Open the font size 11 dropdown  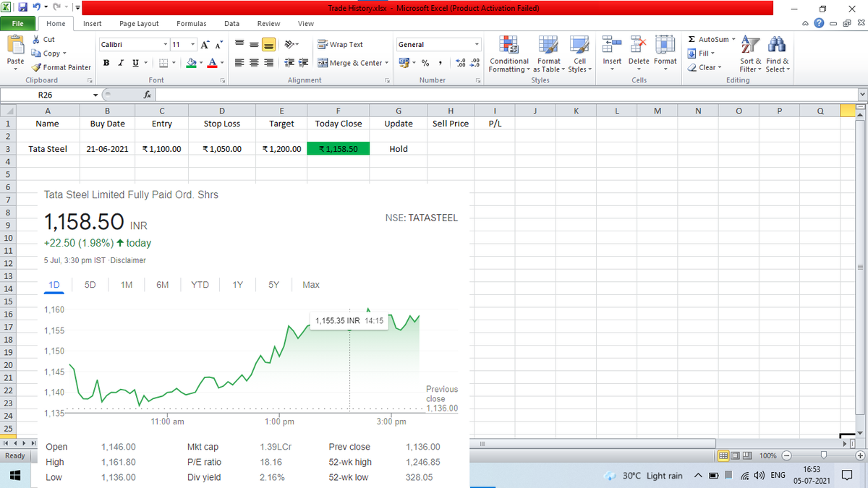(192, 44)
